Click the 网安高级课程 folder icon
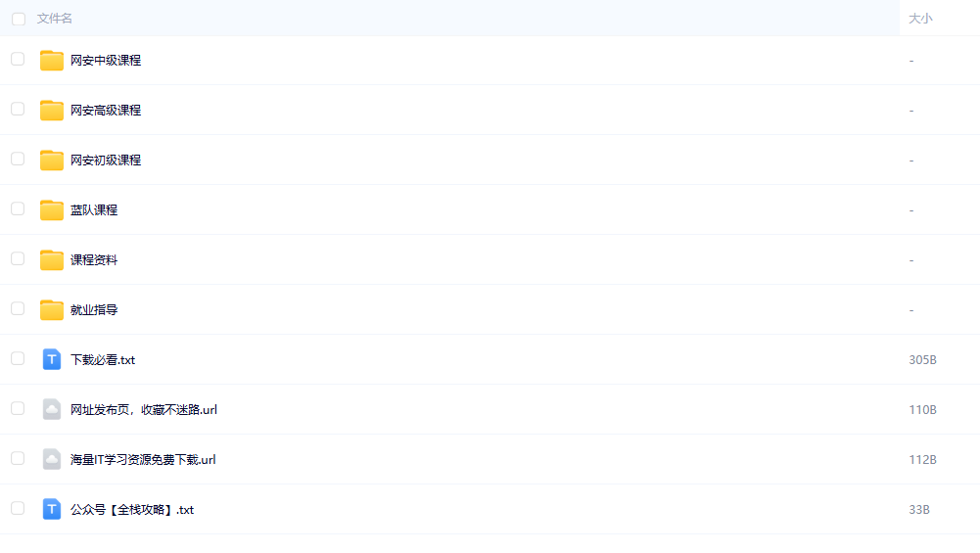 click(52, 111)
